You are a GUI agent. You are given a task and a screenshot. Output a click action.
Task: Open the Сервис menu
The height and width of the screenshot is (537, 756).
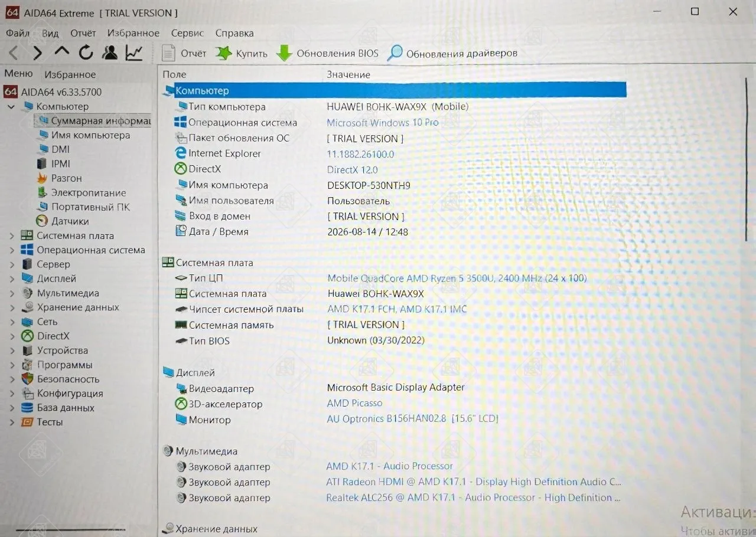(187, 33)
